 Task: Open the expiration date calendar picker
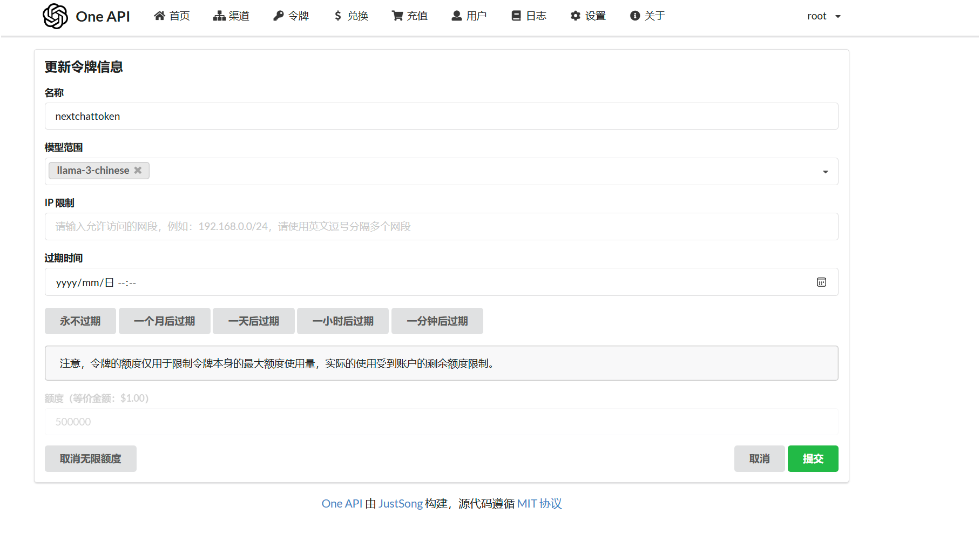pyautogui.click(x=821, y=282)
